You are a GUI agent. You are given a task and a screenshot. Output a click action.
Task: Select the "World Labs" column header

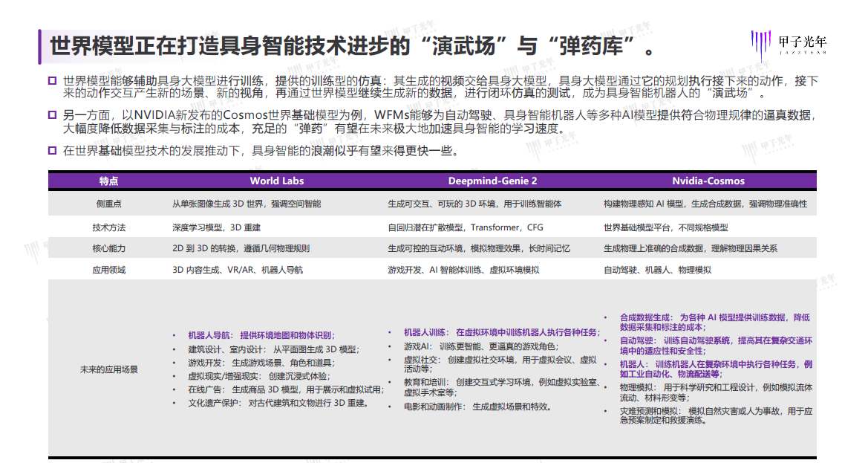click(x=277, y=181)
